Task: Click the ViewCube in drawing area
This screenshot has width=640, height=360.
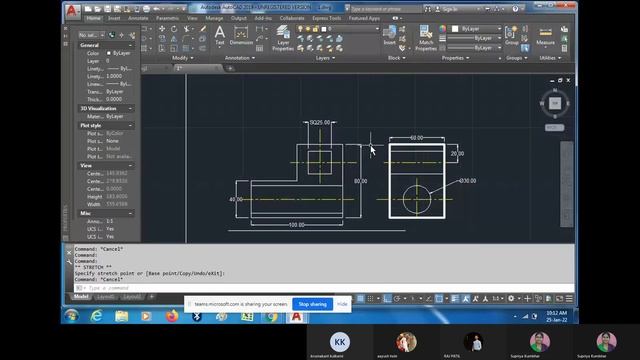Action: tap(555, 103)
